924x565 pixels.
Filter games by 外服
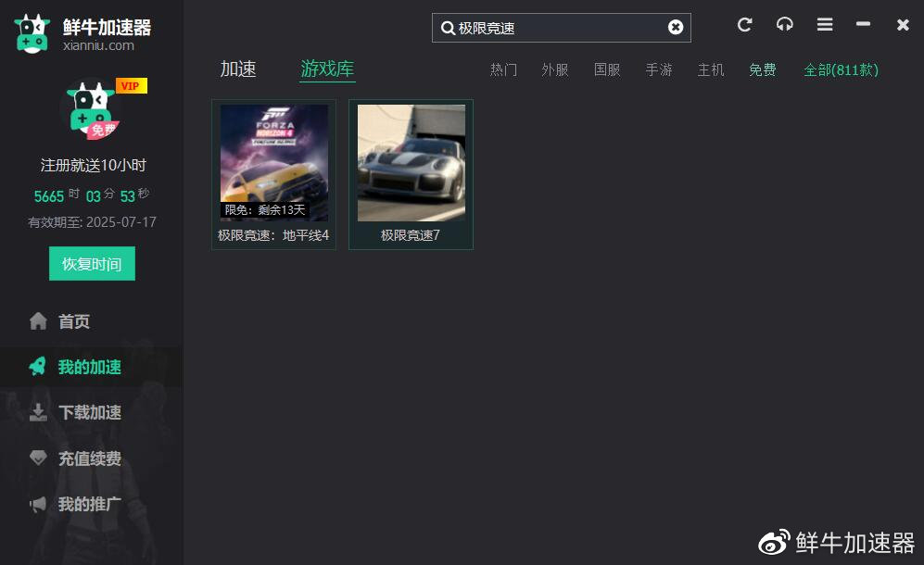(554, 70)
